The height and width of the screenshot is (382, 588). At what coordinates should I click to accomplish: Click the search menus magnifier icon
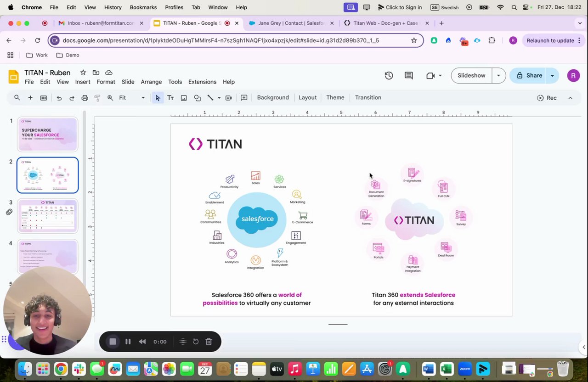pyautogui.click(x=17, y=98)
